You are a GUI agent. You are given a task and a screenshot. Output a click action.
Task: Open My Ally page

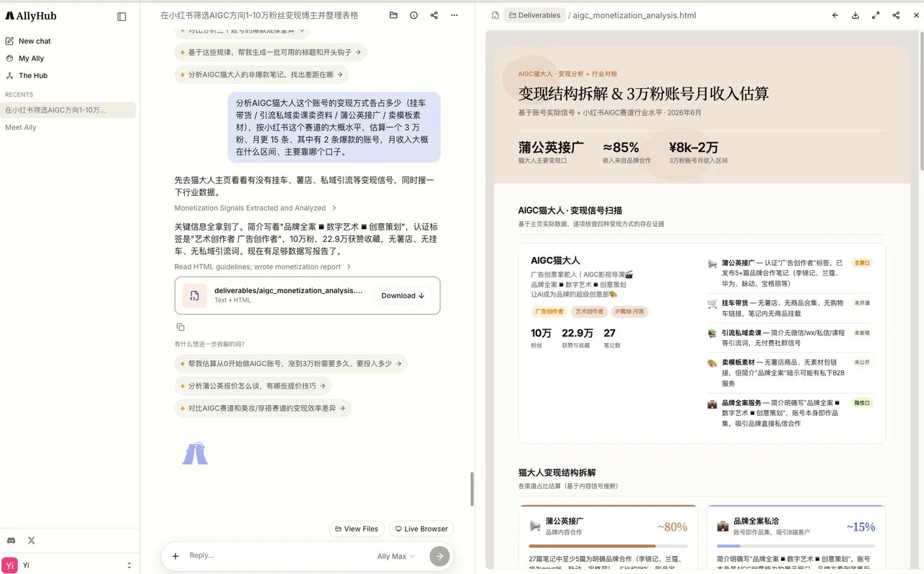point(30,58)
